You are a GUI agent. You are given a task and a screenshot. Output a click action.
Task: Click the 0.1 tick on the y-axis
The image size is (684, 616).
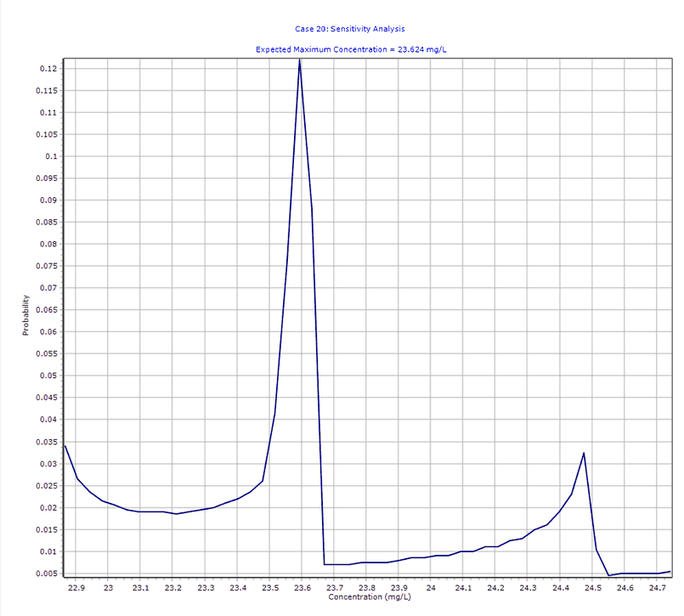tap(49, 156)
